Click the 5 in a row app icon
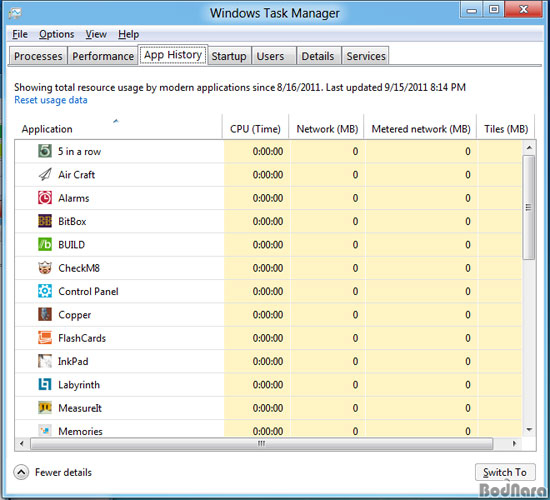The height and width of the screenshot is (500, 550). click(x=45, y=151)
